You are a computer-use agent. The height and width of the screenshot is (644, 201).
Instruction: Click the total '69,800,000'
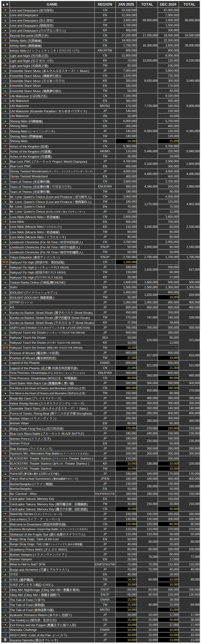[150, 20]
